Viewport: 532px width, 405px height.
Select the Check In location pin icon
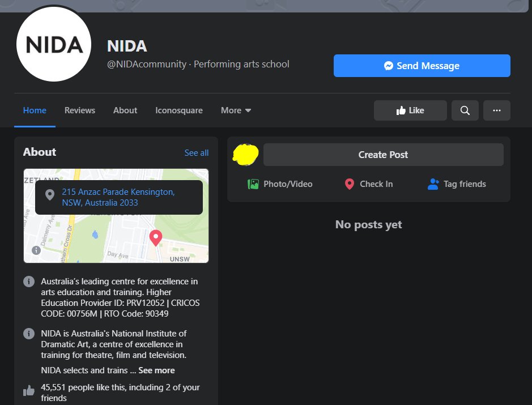pyautogui.click(x=349, y=184)
